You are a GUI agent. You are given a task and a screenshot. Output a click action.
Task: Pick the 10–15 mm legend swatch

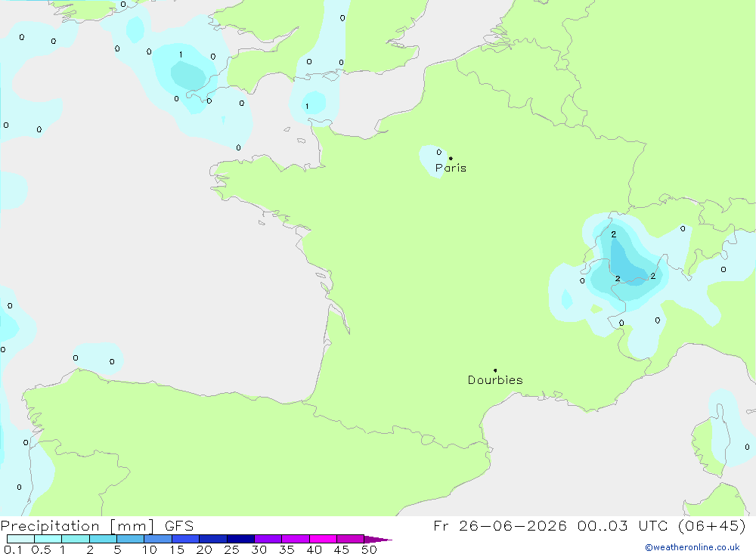158,539
